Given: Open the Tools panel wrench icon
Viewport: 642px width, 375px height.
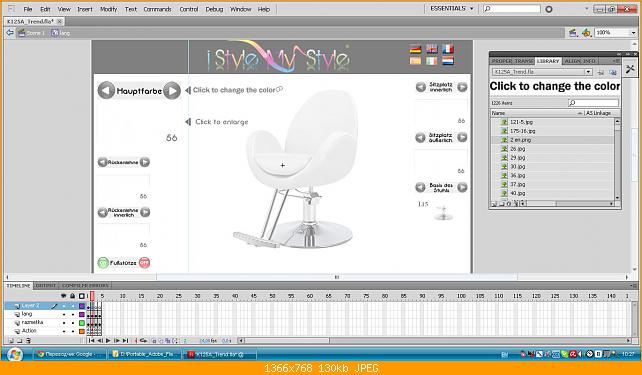Looking at the screenshot, I should click(x=630, y=69).
